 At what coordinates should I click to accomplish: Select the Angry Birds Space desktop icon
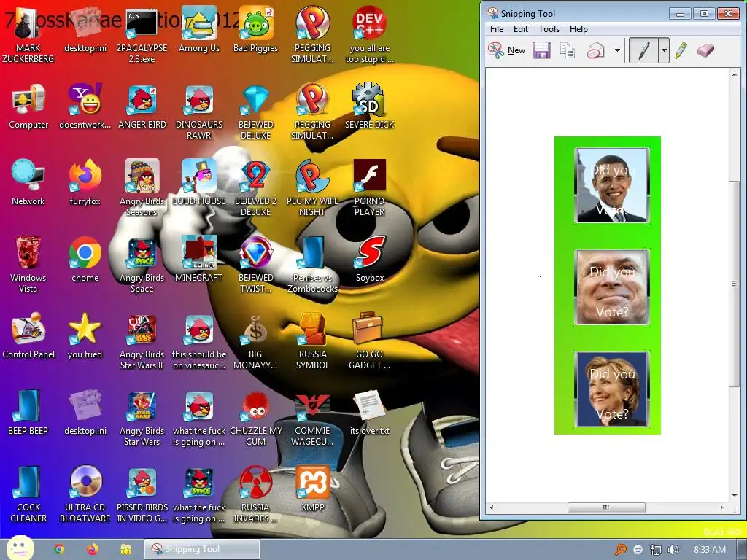(142, 265)
